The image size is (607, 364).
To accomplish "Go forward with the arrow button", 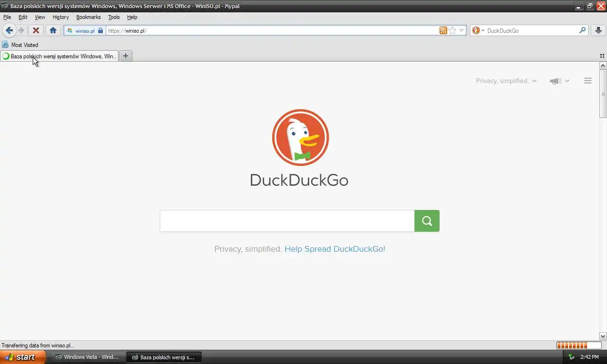I will click(x=21, y=30).
